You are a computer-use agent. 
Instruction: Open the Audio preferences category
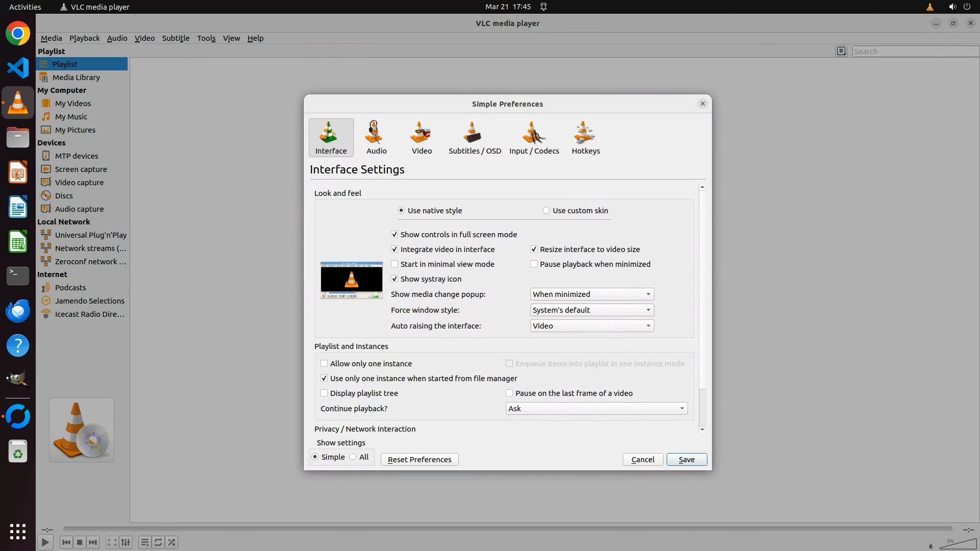coord(376,137)
